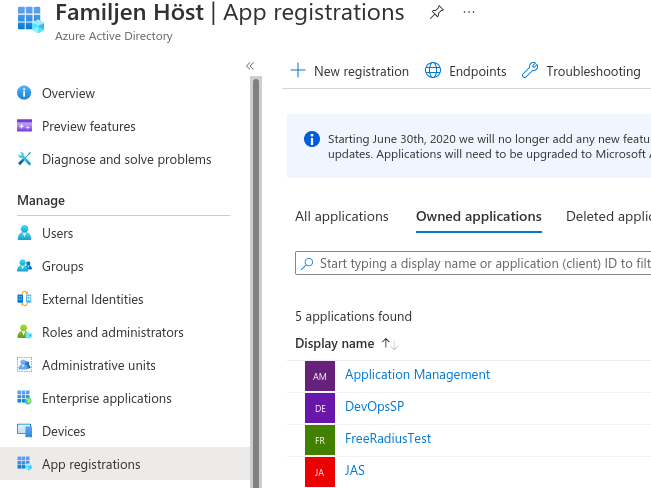Click the Preview features icon
The image size is (651, 488).
(x=24, y=125)
